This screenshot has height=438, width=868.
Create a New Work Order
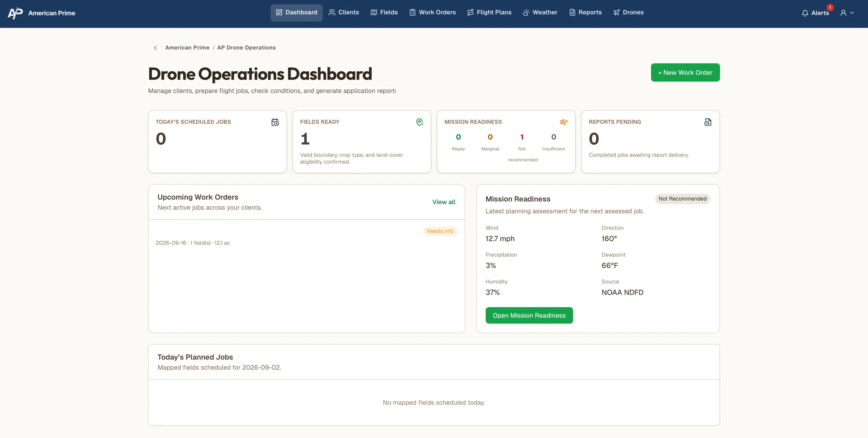click(685, 72)
